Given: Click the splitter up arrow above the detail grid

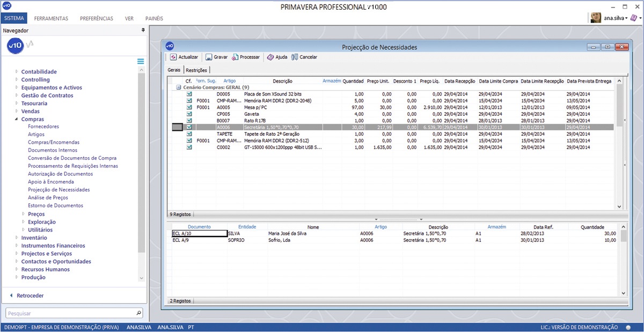Looking at the screenshot, I should 376,219.
